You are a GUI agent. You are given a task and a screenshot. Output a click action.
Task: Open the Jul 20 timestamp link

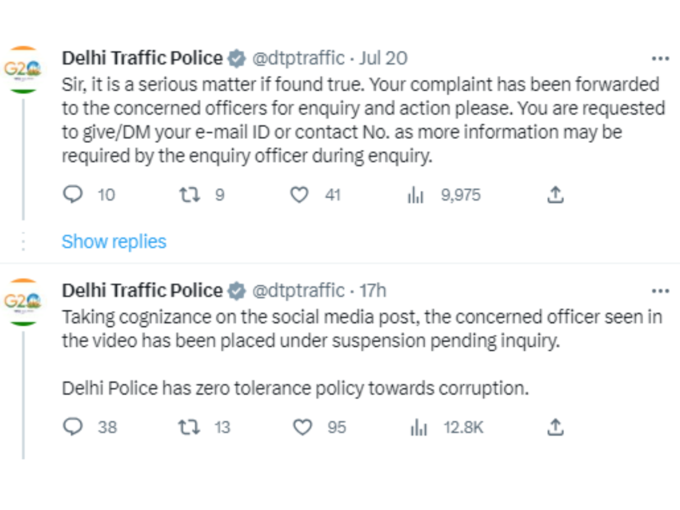click(x=383, y=58)
